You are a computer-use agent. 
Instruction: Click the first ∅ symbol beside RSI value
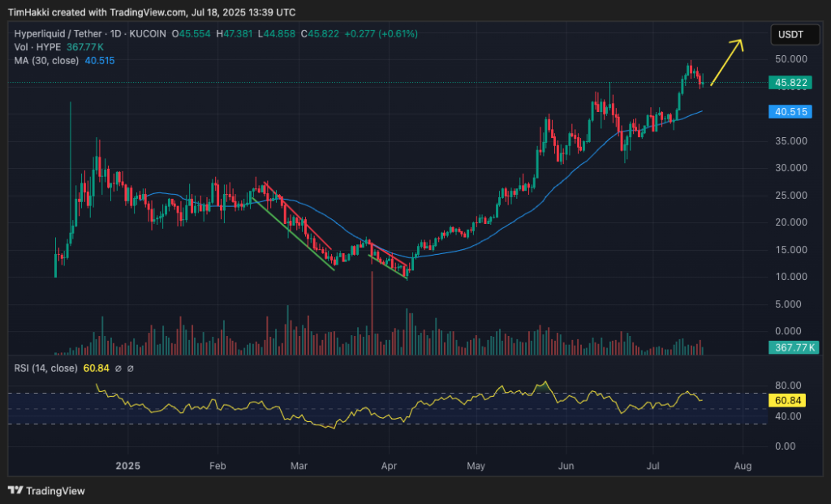point(118,368)
